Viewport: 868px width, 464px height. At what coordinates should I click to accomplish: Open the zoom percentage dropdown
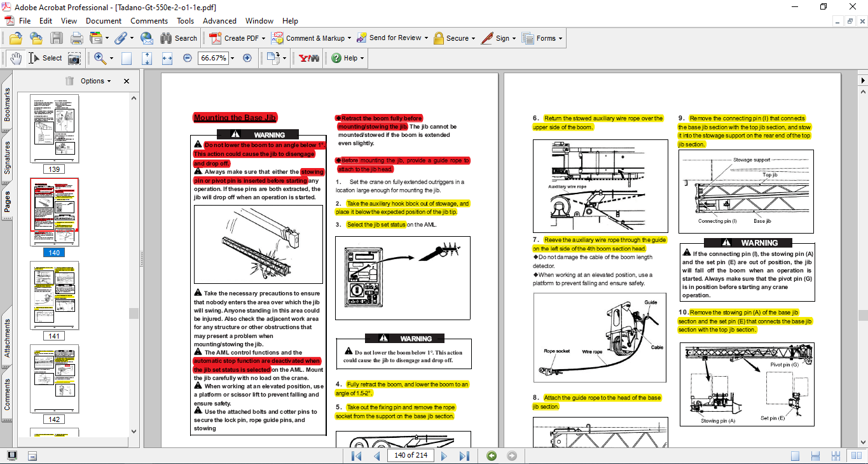[232, 58]
